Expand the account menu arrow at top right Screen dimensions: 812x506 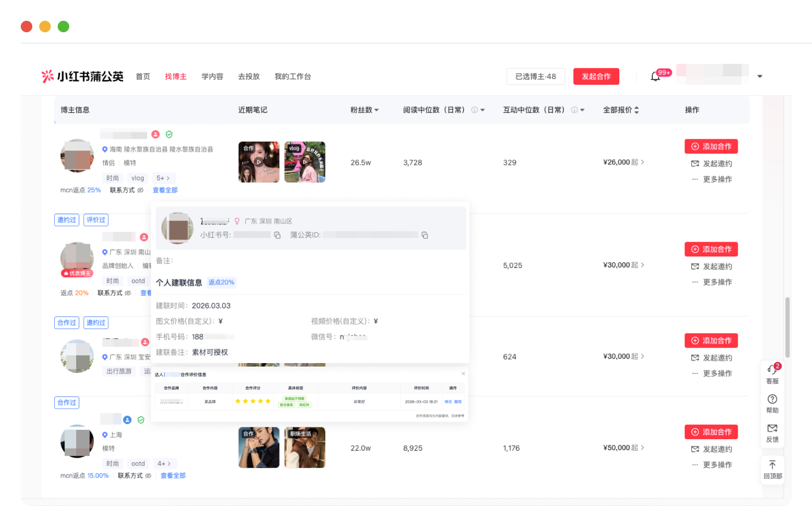click(x=760, y=77)
